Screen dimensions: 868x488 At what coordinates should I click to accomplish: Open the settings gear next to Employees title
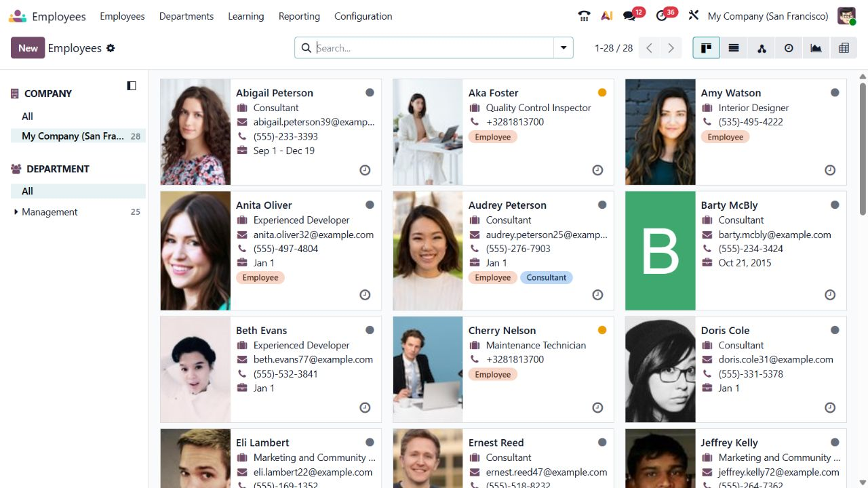[111, 48]
